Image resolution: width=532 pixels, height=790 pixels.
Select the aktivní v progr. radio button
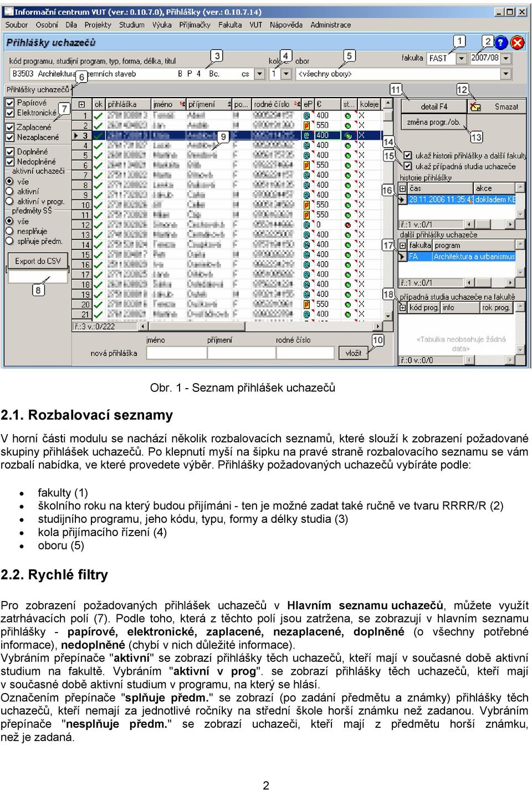(x=9, y=201)
